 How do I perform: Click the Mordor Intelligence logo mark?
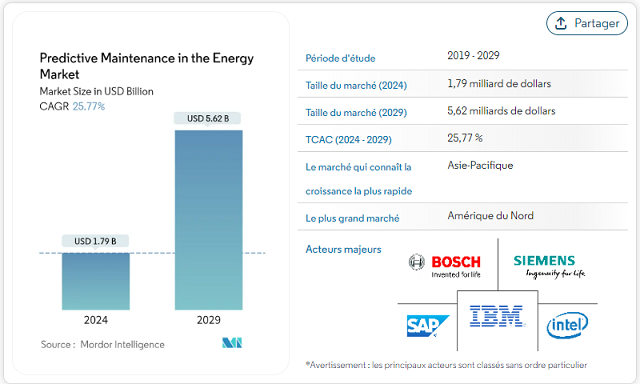click(x=232, y=342)
